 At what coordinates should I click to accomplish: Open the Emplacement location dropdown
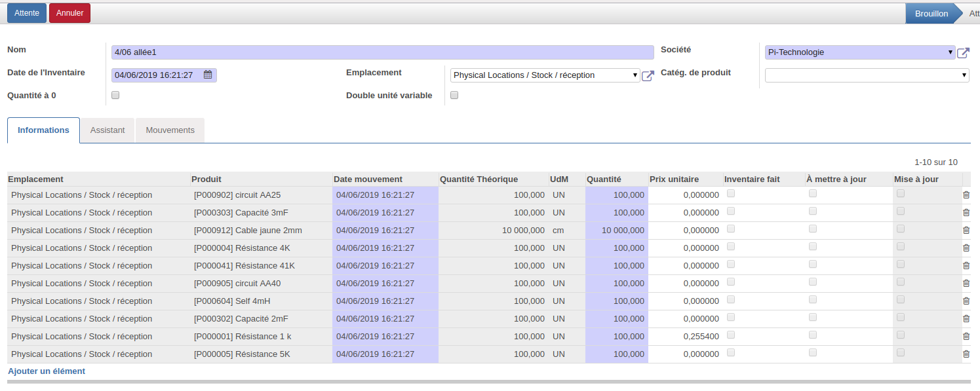(x=545, y=75)
